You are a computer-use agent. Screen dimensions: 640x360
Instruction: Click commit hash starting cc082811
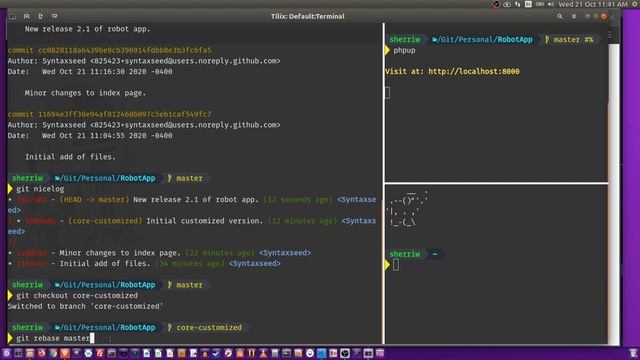(x=124, y=50)
